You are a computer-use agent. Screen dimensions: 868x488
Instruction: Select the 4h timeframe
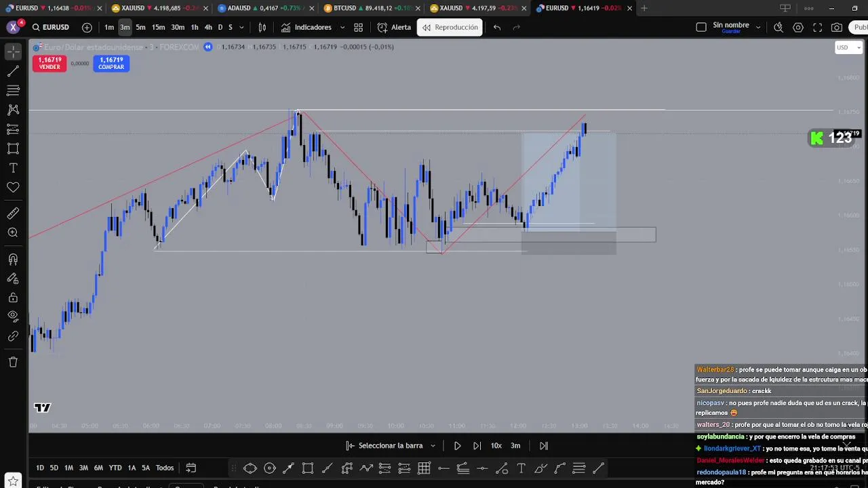[x=208, y=27]
